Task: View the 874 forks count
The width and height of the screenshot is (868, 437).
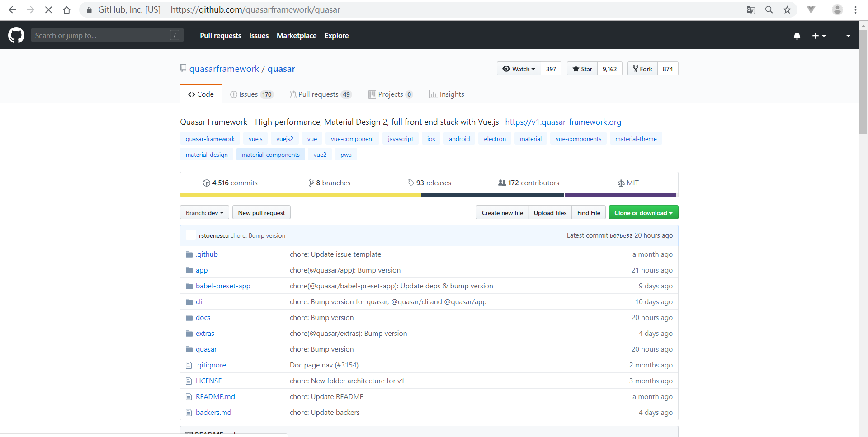Action: point(668,69)
